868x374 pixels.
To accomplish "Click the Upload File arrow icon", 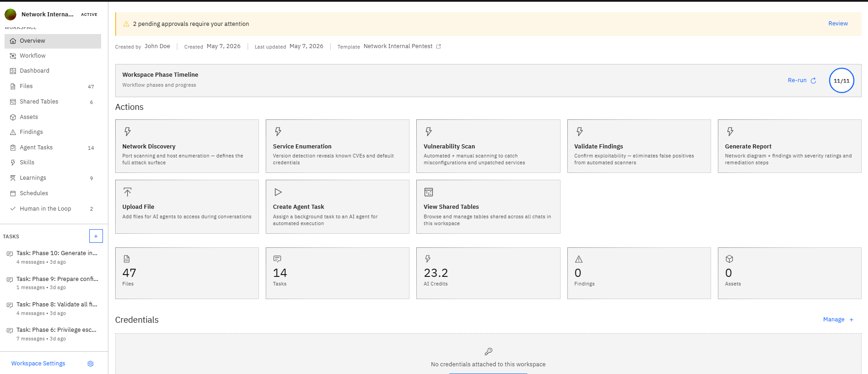I will [x=127, y=192].
